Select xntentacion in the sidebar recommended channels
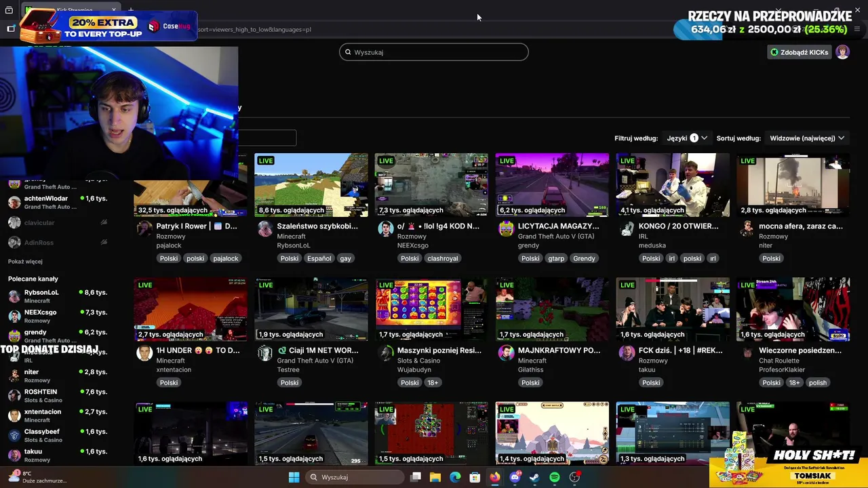This screenshot has width=868, height=488. pyautogui.click(x=58, y=415)
